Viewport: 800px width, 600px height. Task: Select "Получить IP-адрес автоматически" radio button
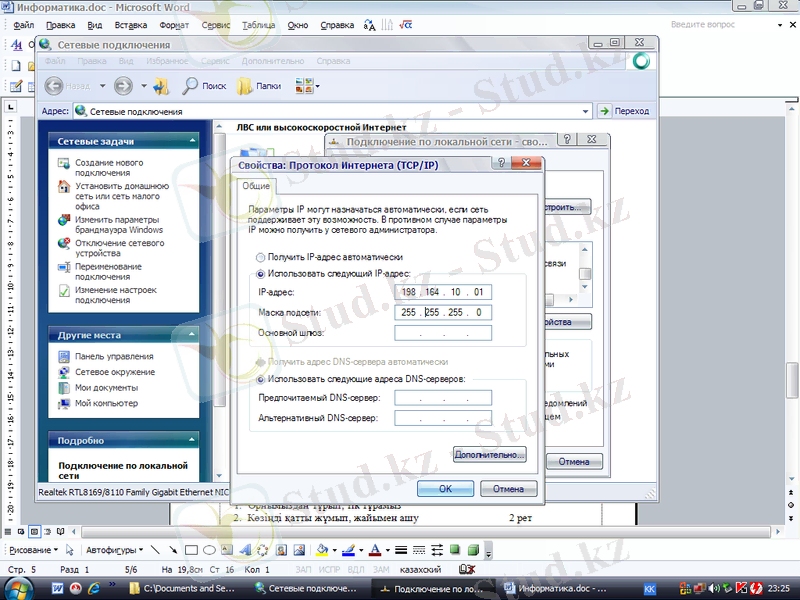[x=262, y=257]
